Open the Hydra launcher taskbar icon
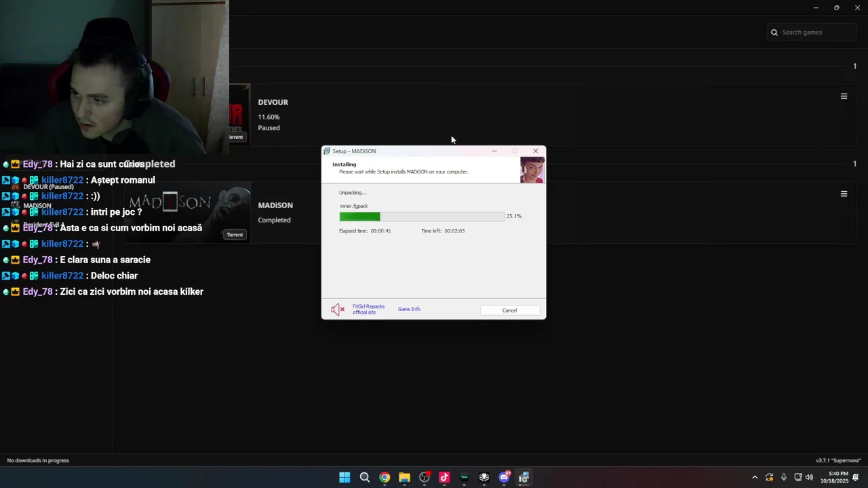This screenshot has height=488, width=868. 484,477
